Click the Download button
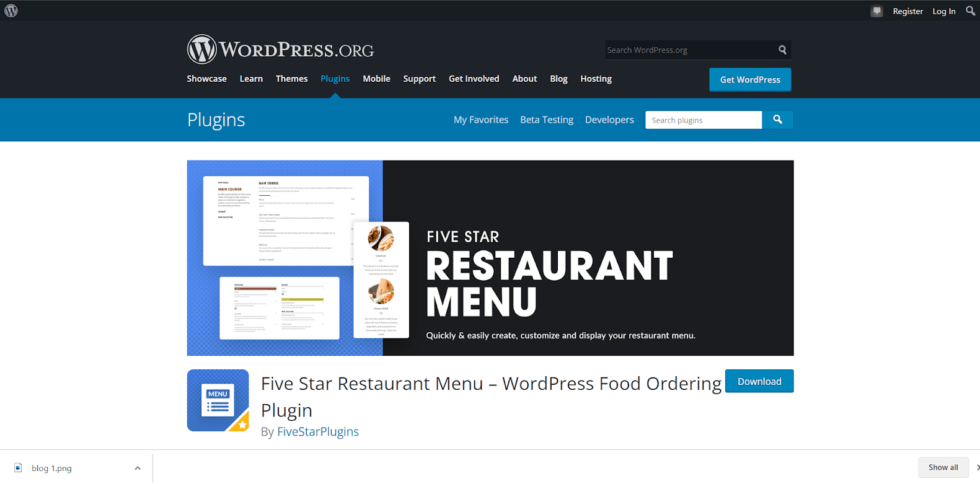Image resolution: width=980 pixels, height=484 pixels. click(759, 381)
